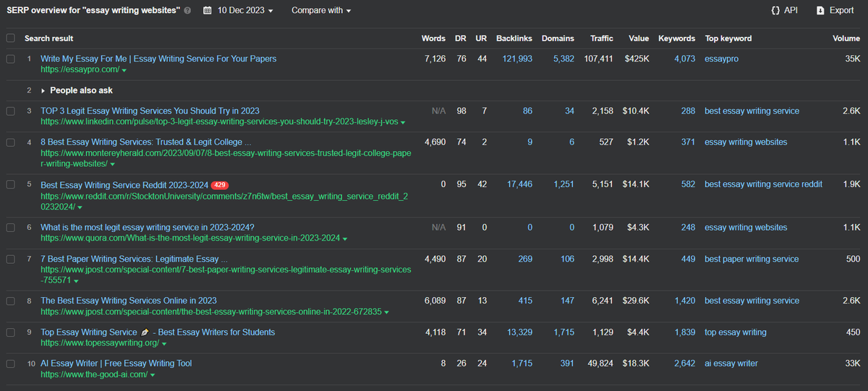
Task: Click backlinks count 17,446 for Reddit result
Action: (519, 184)
